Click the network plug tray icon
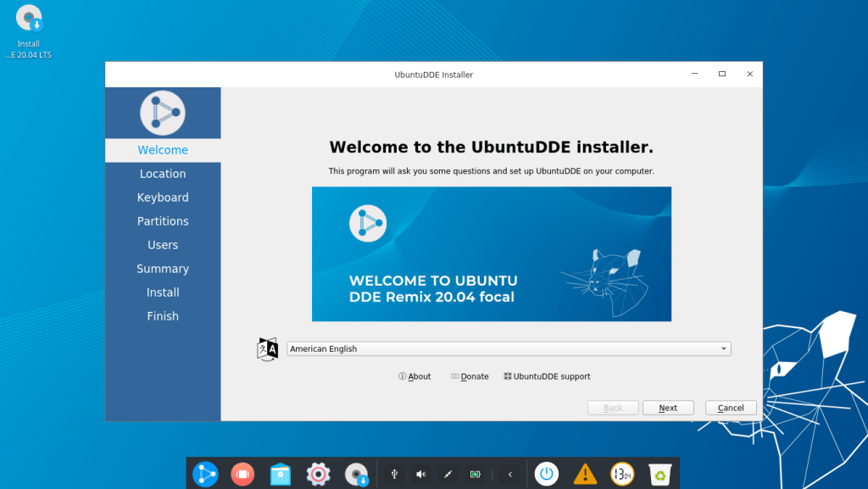 click(448, 474)
